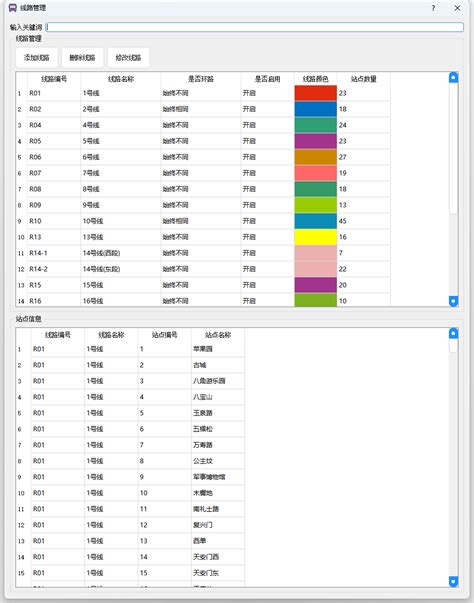This screenshot has height=603, width=474.
Task: Click the 是否环路 column header
Action: tap(201, 79)
